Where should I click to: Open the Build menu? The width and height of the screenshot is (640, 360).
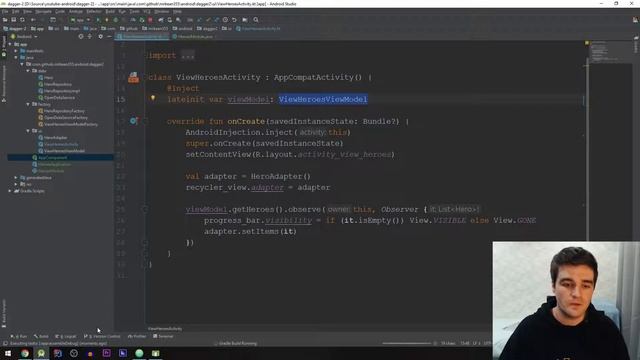[110, 11]
